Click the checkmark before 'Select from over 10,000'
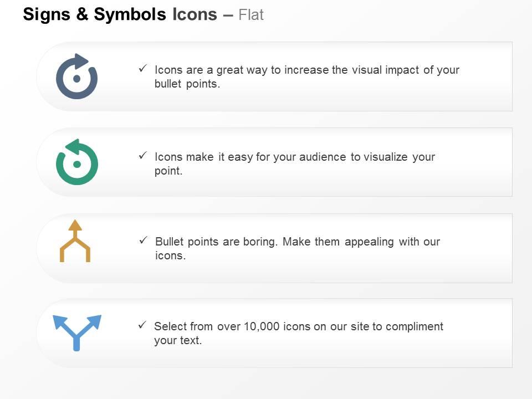Viewport: 532px width, 399px height. pos(142,325)
